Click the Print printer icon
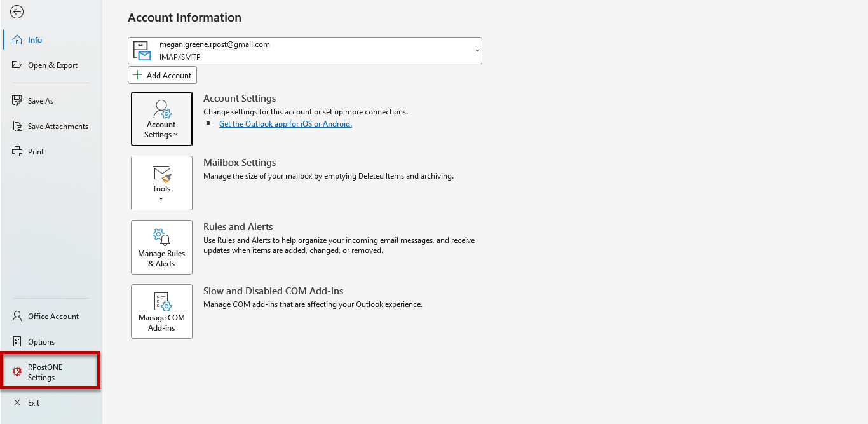This screenshot has height=424, width=868. 17,152
